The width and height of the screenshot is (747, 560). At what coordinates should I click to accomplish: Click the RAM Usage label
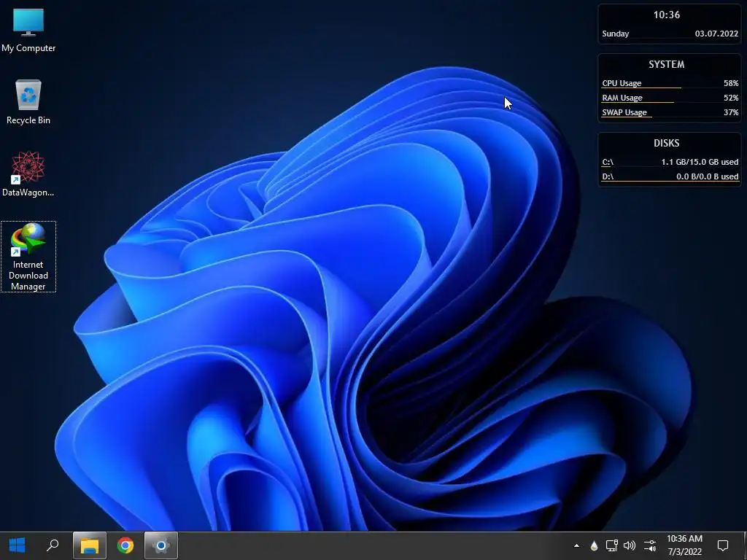(622, 98)
